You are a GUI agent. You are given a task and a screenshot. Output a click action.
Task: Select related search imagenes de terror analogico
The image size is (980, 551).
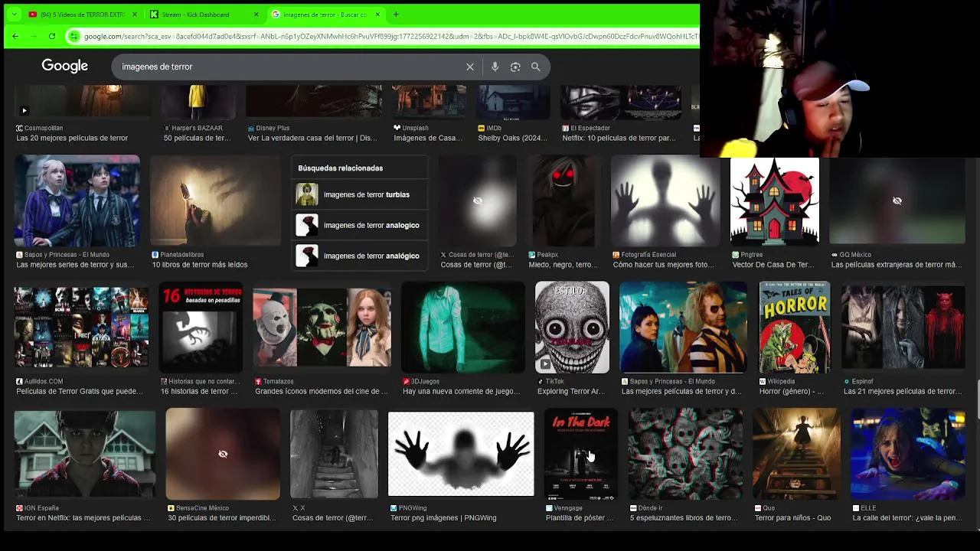pos(360,225)
